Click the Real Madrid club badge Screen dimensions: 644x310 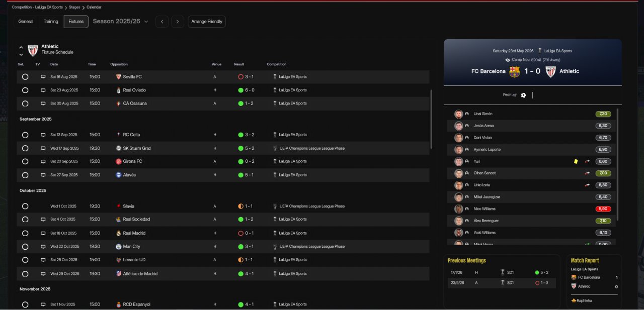point(118,233)
